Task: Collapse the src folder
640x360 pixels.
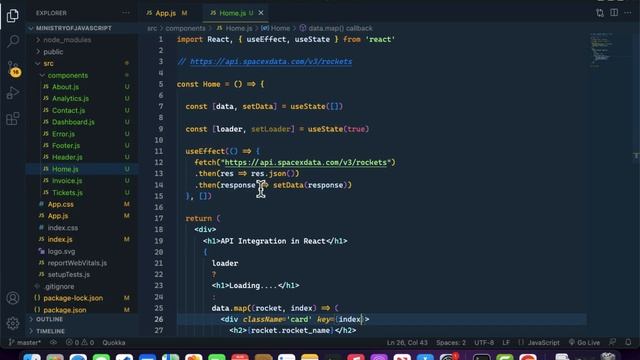Action: point(48,64)
